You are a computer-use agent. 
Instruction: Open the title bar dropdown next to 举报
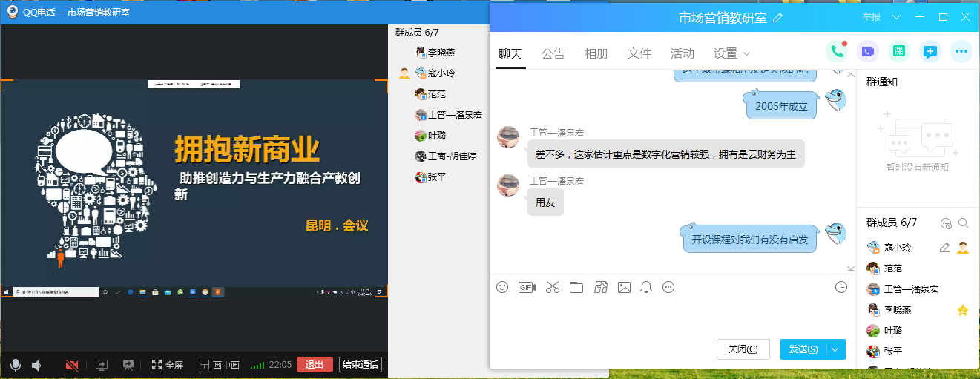click(x=897, y=17)
